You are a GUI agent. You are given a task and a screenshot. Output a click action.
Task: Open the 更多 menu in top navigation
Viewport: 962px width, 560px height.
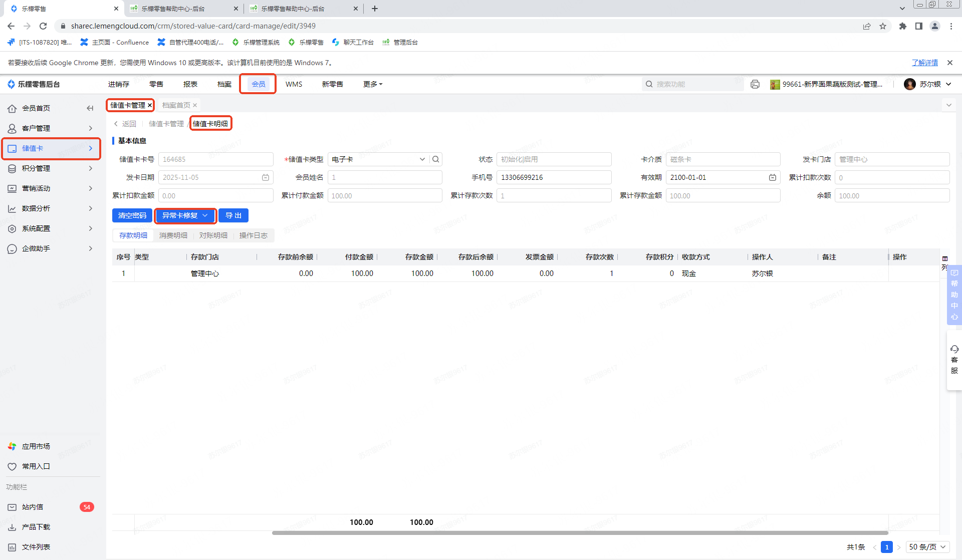[x=373, y=84]
